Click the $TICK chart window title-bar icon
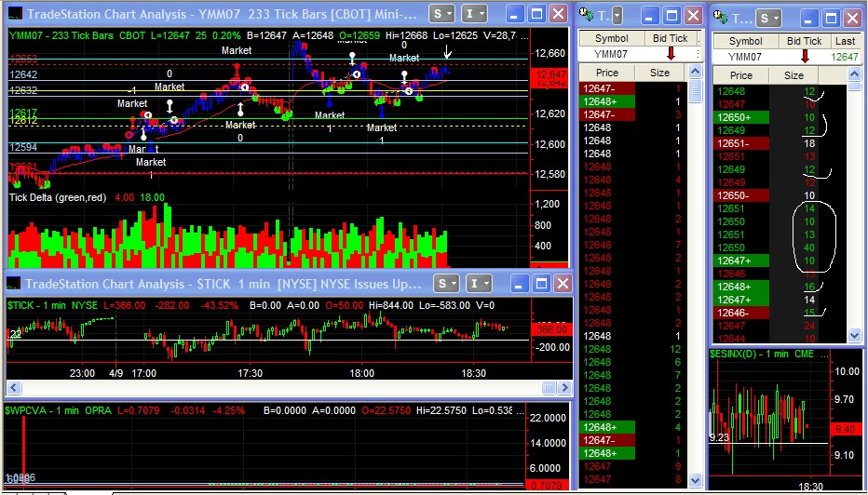868x495 pixels. pyautogui.click(x=14, y=285)
